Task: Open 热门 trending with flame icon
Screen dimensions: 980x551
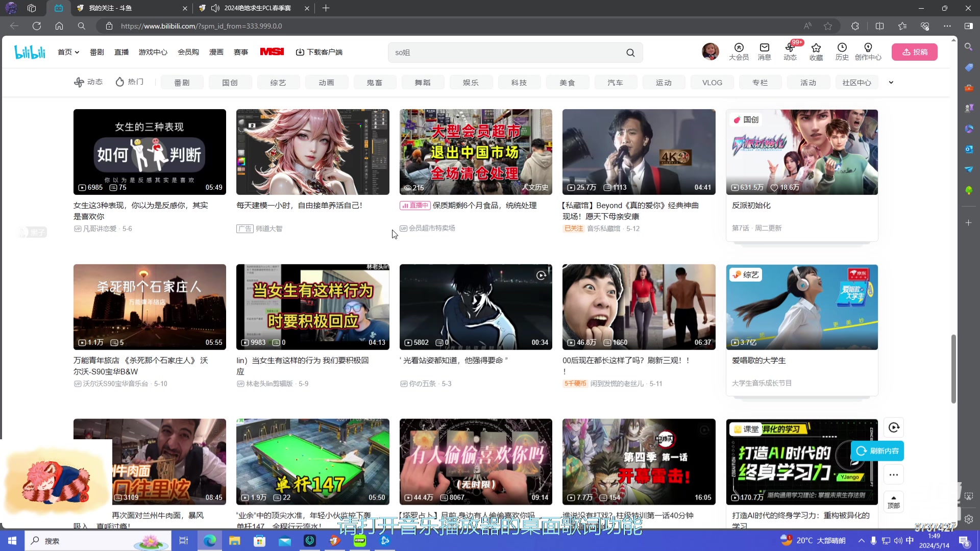Action: pos(130,82)
